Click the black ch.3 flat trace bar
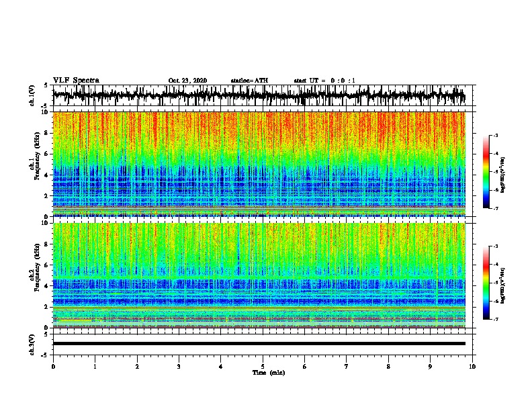The height and width of the screenshot is (411, 532). 259,344
